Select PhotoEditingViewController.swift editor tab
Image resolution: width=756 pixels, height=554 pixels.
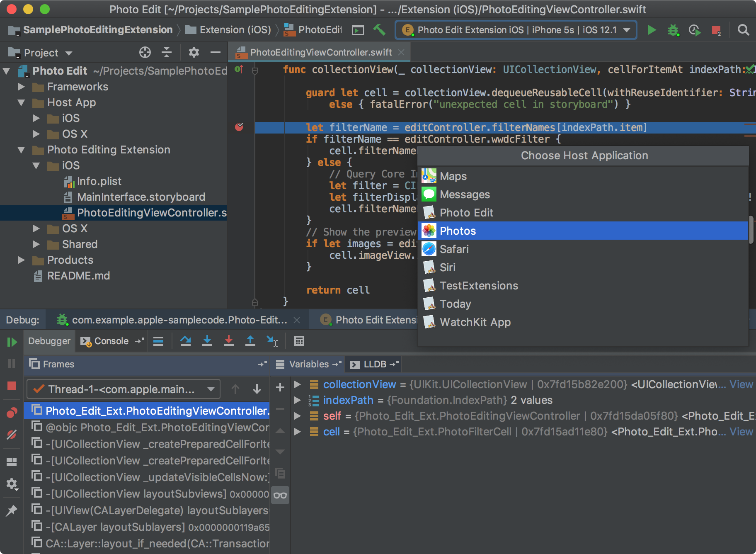[319, 52]
